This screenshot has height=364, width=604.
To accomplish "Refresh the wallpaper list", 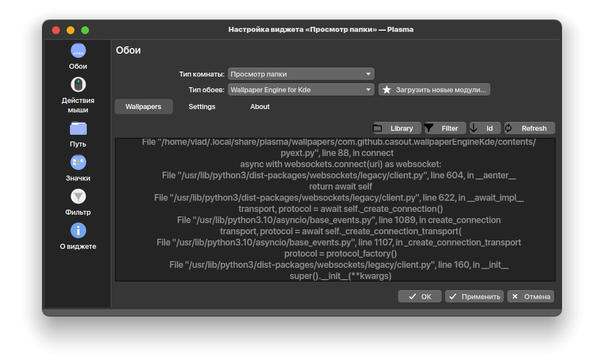I will 528,128.
